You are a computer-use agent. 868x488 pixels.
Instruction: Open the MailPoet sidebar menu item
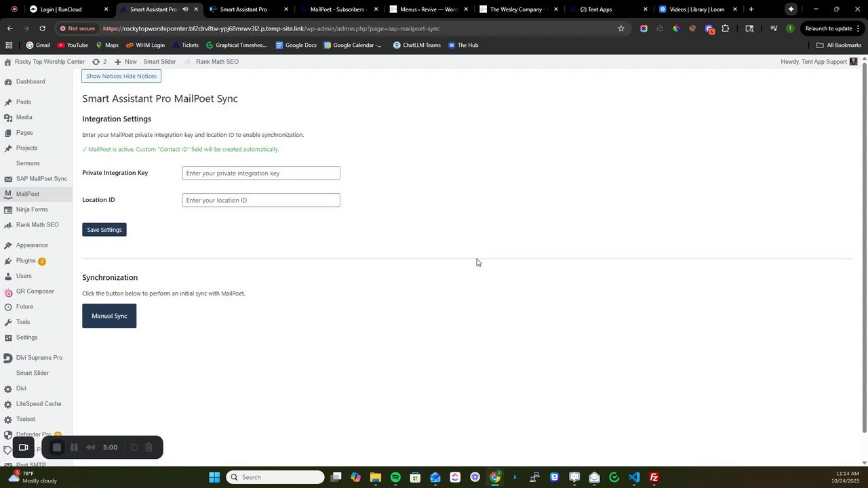(x=28, y=194)
